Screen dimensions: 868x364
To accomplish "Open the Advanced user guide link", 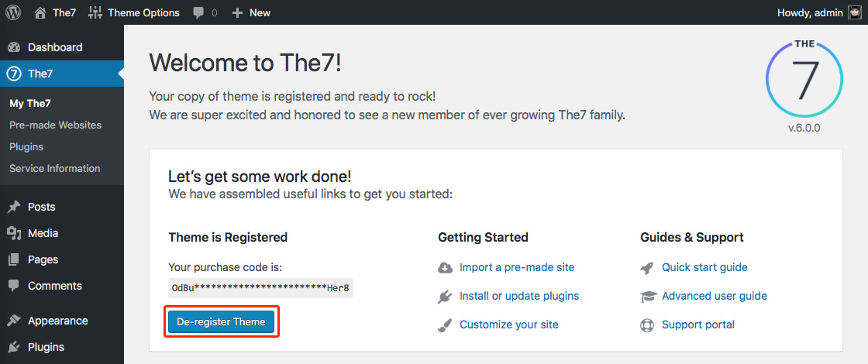I will click(714, 296).
